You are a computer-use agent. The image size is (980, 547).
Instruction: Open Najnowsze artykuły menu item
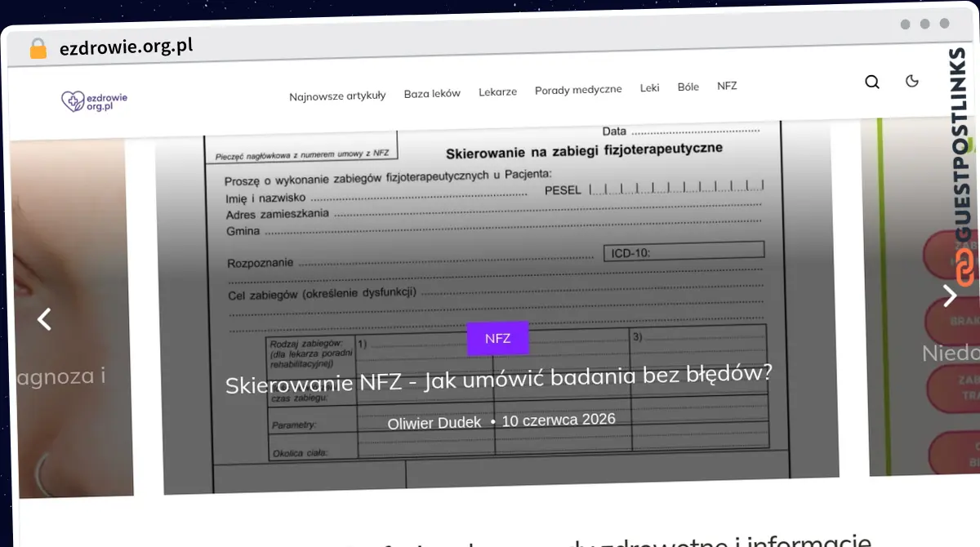pyautogui.click(x=337, y=96)
